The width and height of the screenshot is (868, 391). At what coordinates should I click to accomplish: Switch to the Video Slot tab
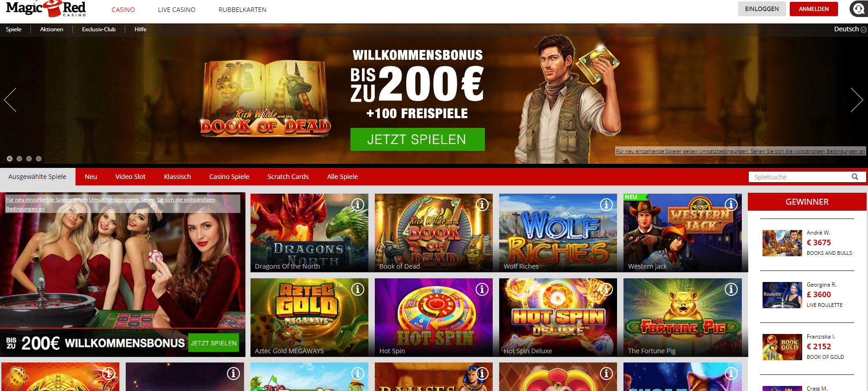(x=130, y=177)
